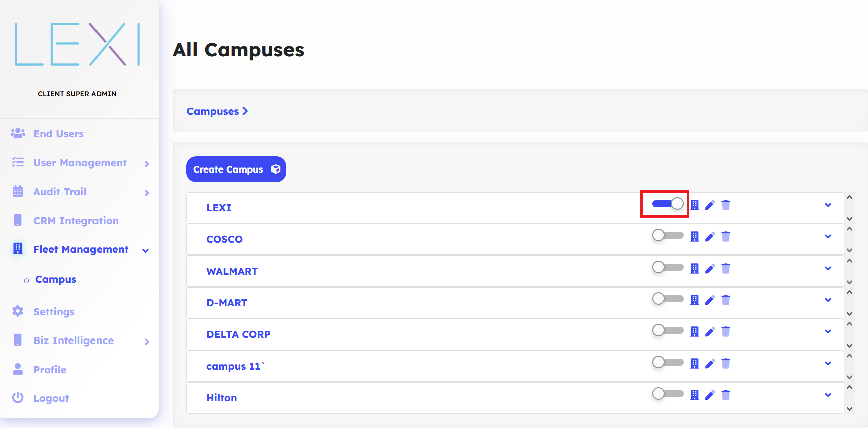
Task: Open building icon for DELTA CORP
Action: coord(694,331)
